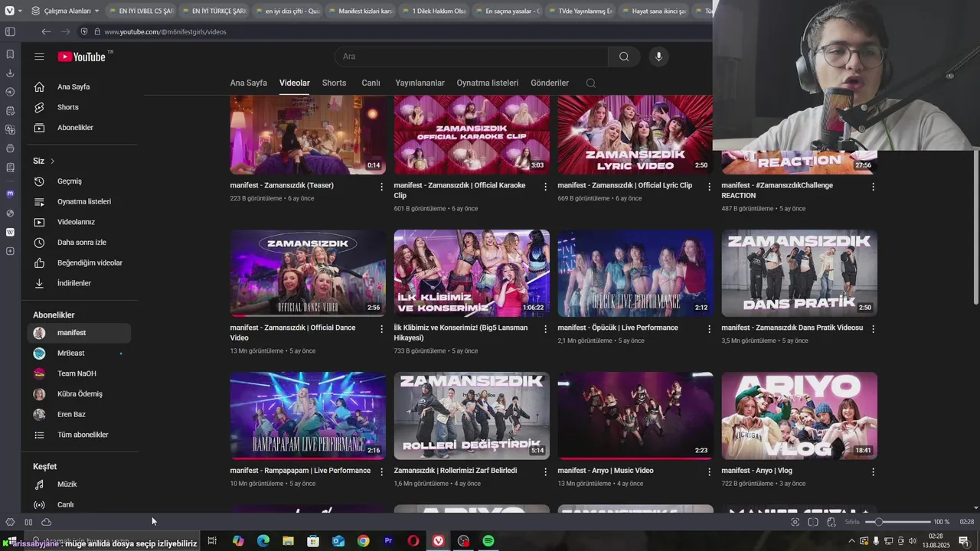The image size is (980, 551).
Task: Click the sync cloud icon in status bar
Action: tap(47, 522)
